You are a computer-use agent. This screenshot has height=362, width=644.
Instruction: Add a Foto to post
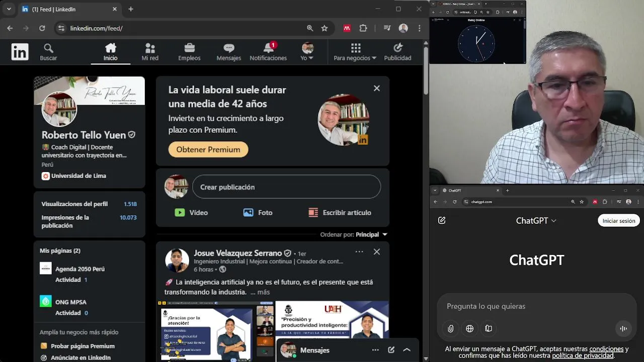click(x=258, y=213)
